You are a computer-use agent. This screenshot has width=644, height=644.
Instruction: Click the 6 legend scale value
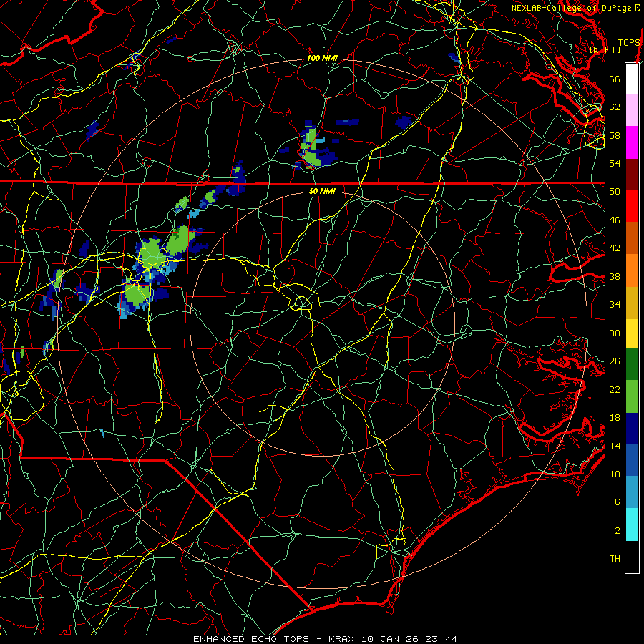tap(617, 502)
